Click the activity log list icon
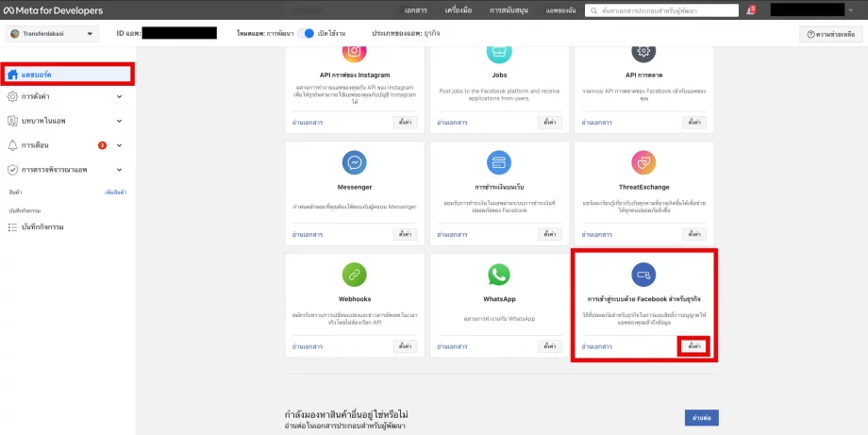The image size is (868, 435). (12, 226)
